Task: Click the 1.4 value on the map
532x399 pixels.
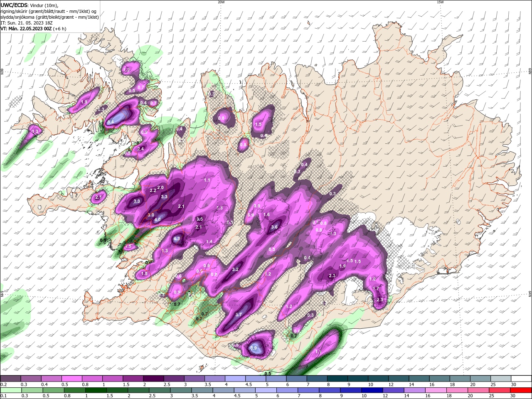Action: (x=209, y=242)
